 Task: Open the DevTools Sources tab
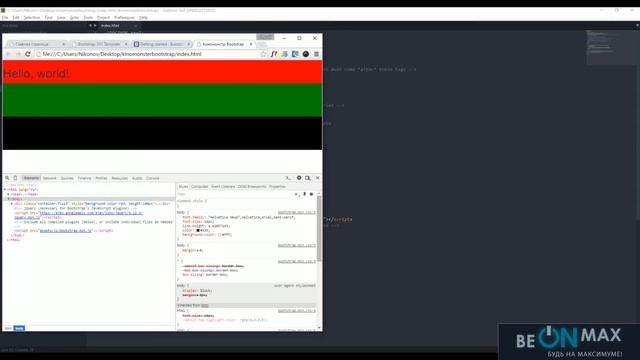coord(67,178)
